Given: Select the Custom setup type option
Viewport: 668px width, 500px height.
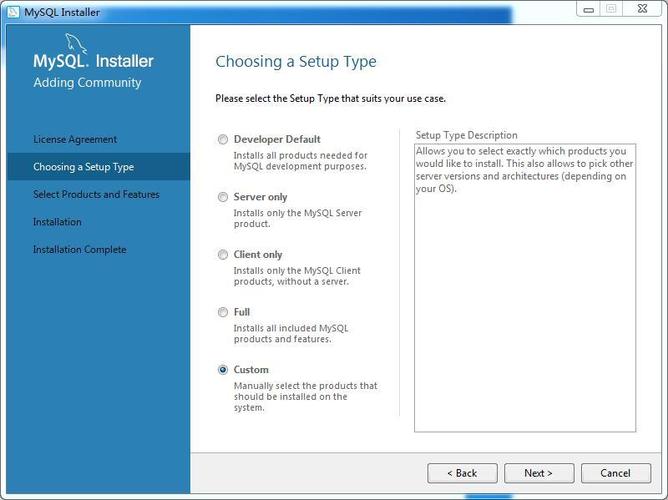Looking at the screenshot, I should coord(223,370).
